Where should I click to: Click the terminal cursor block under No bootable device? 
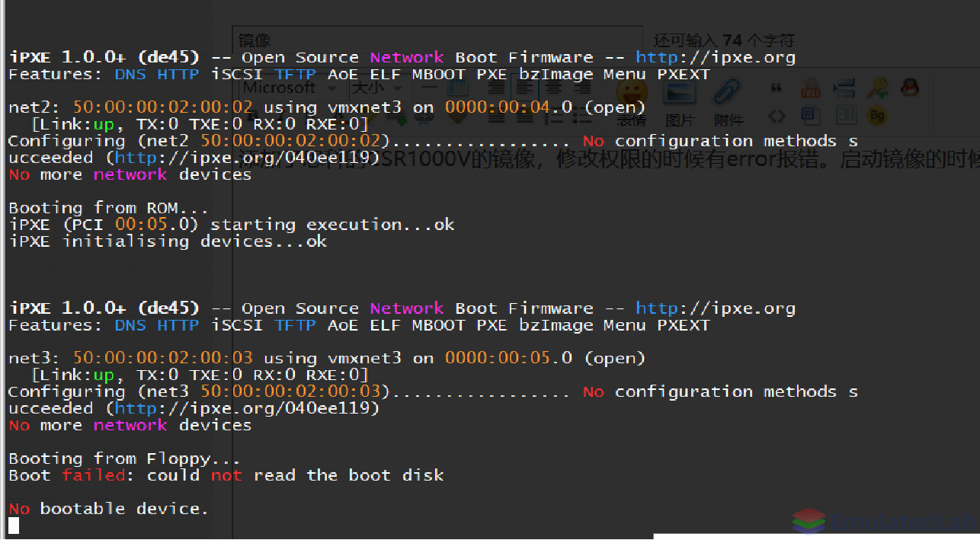[x=14, y=525]
